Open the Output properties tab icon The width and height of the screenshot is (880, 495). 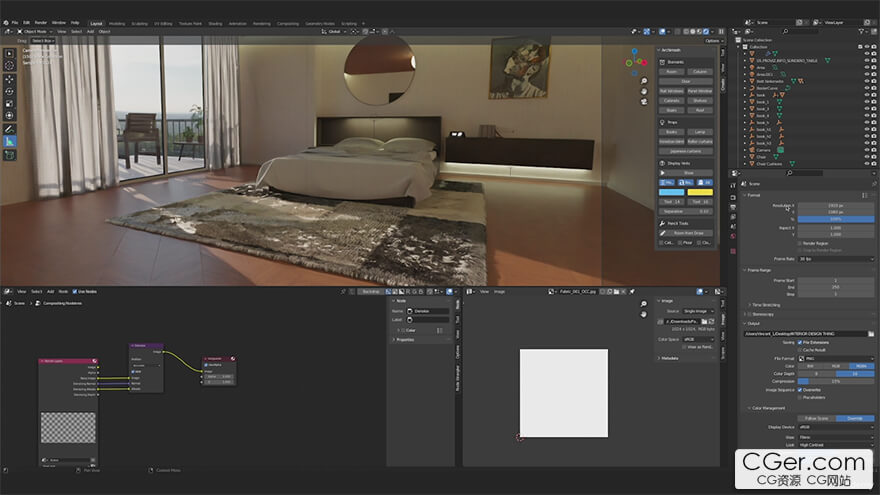pyautogui.click(x=733, y=208)
